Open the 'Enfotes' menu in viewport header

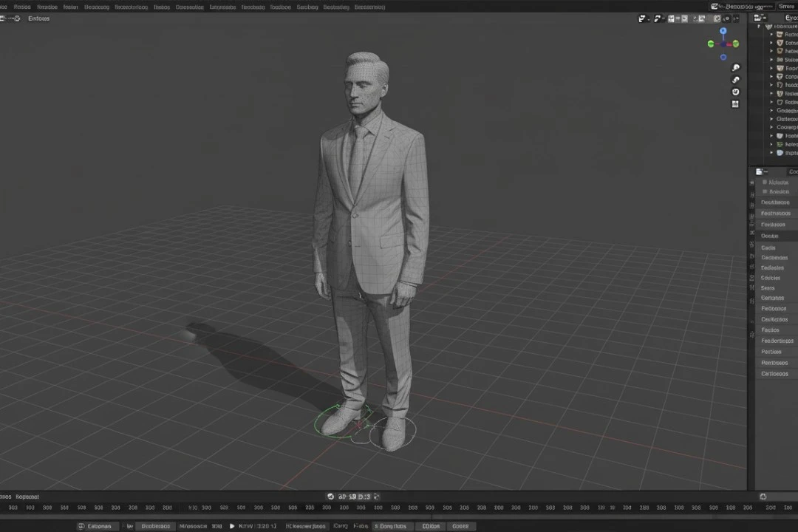[38, 18]
